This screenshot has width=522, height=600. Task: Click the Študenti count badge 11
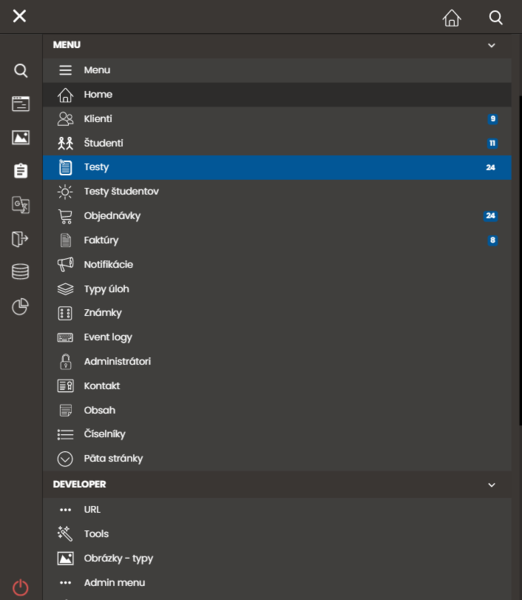(492, 143)
